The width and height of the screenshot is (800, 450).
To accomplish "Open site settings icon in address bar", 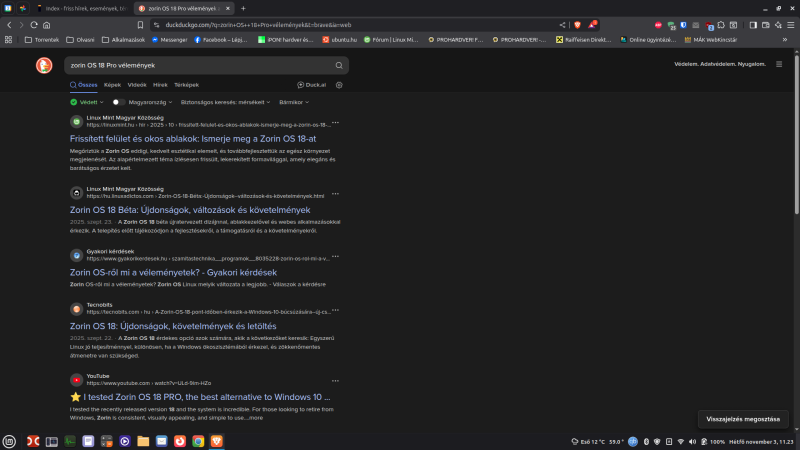I will (x=157, y=24).
